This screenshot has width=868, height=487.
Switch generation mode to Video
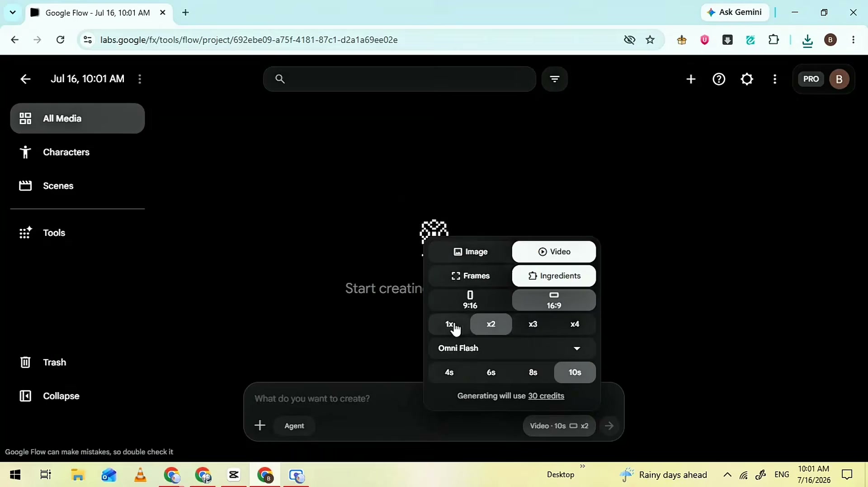(554, 252)
